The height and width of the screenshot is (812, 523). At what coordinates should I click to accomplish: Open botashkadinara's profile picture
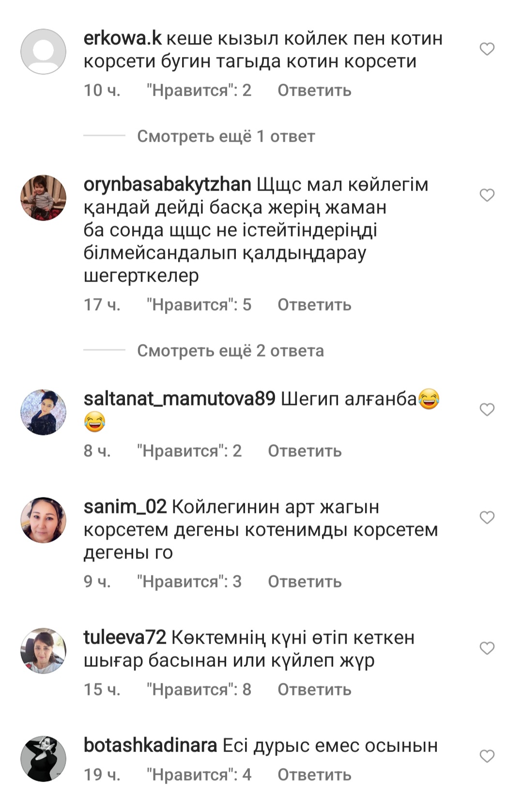43,758
